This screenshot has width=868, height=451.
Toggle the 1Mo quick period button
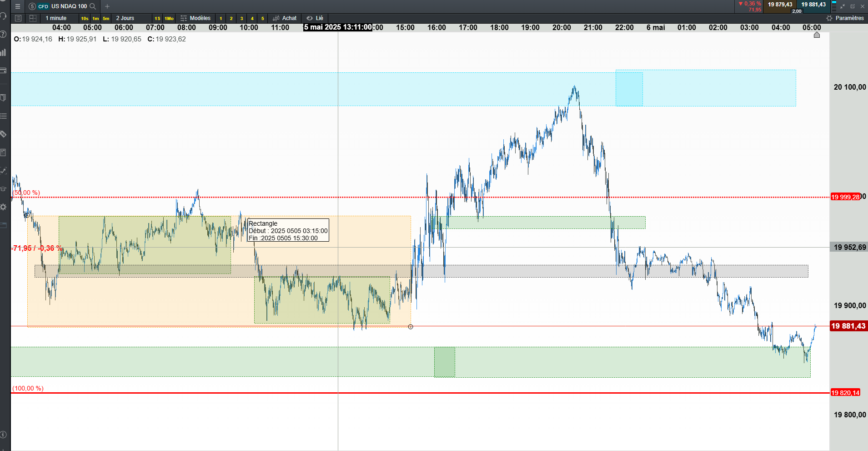pos(169,19)
